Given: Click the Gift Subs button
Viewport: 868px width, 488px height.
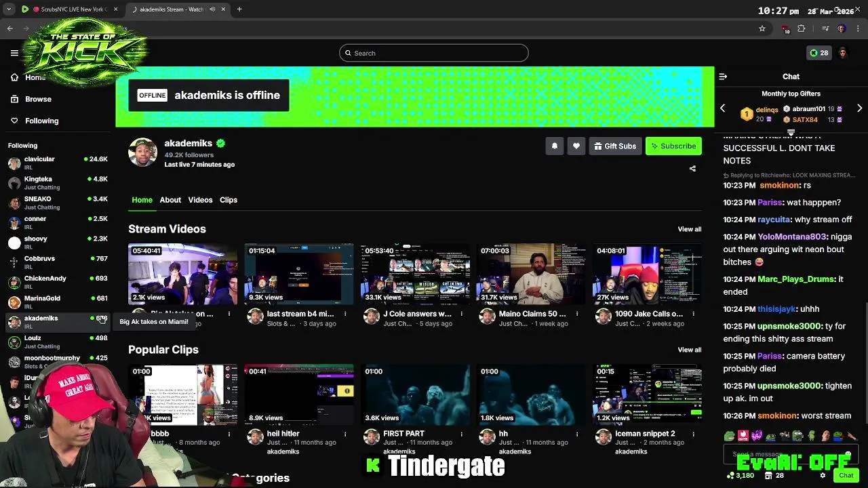Looking at the screenshot, I should pyautogui.click(x=615, y=146).
